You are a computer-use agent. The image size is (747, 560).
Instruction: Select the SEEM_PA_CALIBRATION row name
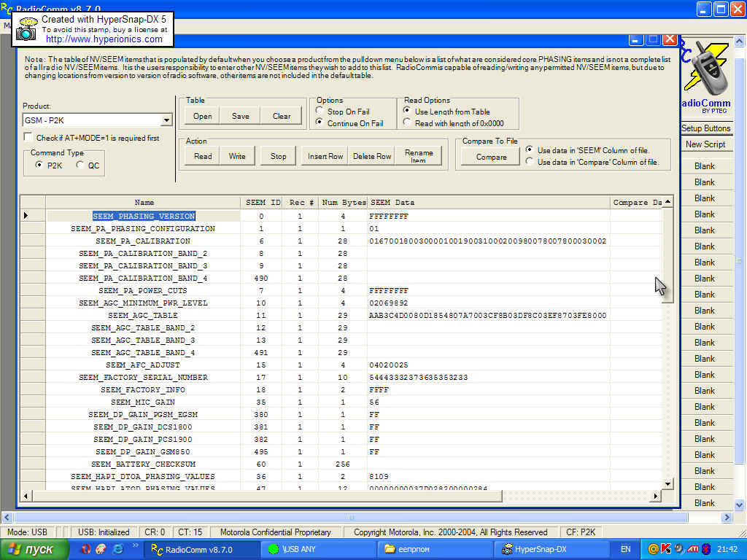(x=143, y=241)
